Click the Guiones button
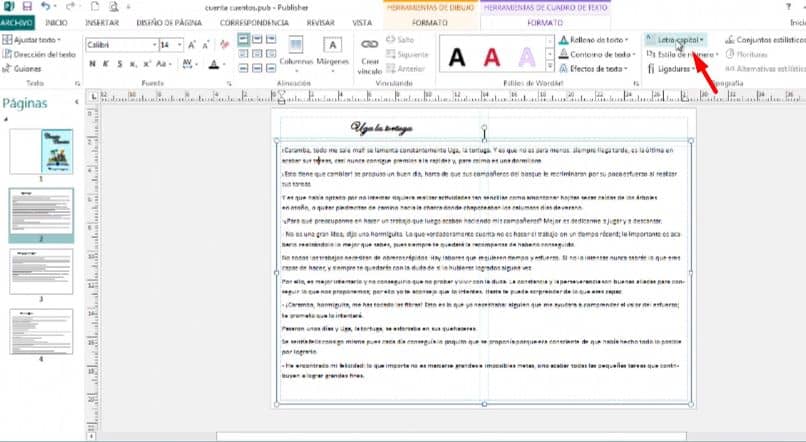806x442 pixels. [26, 68]
